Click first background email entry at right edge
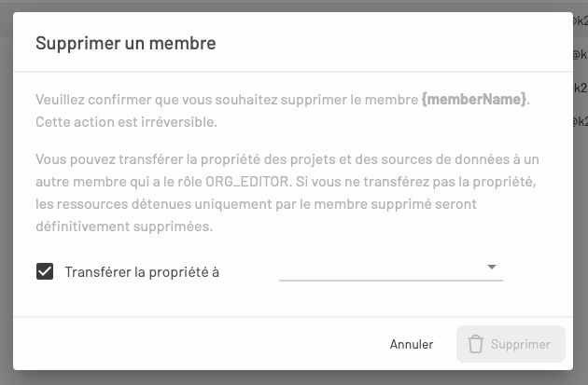The width and height of the screenshot is (588, 385). (580, 21)
